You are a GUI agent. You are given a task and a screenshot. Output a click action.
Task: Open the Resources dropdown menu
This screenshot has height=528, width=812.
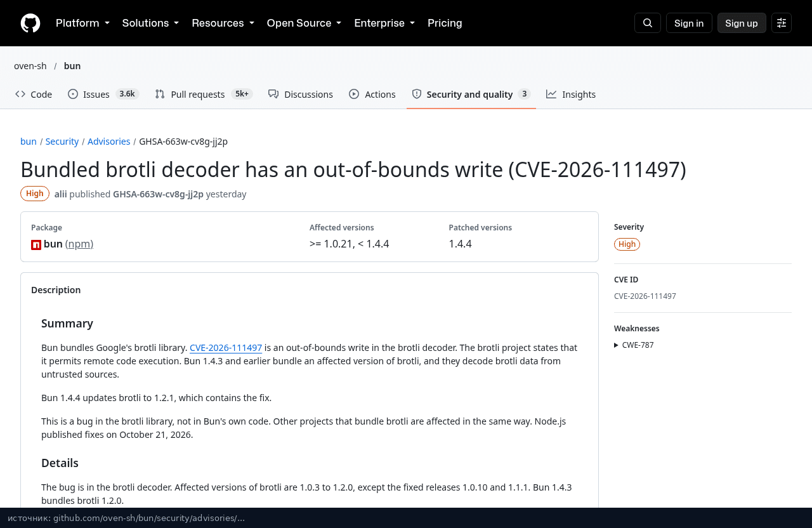[x=223, y=23]
